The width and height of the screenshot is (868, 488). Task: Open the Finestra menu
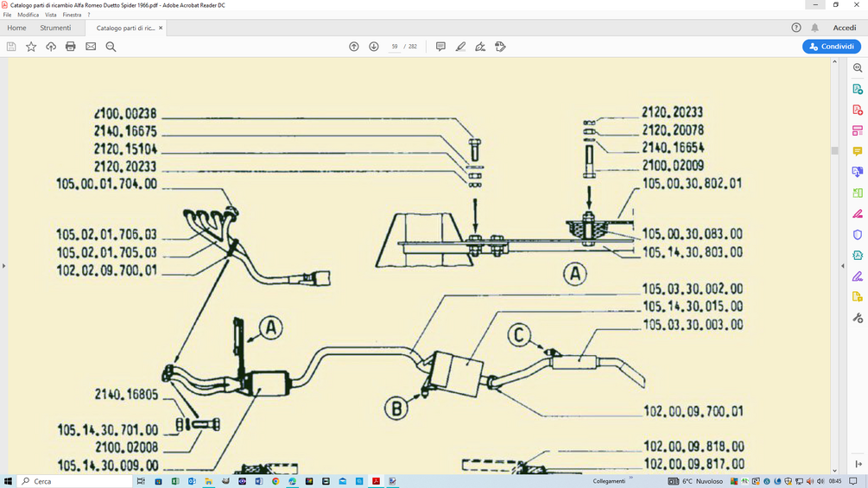point(72,15)
